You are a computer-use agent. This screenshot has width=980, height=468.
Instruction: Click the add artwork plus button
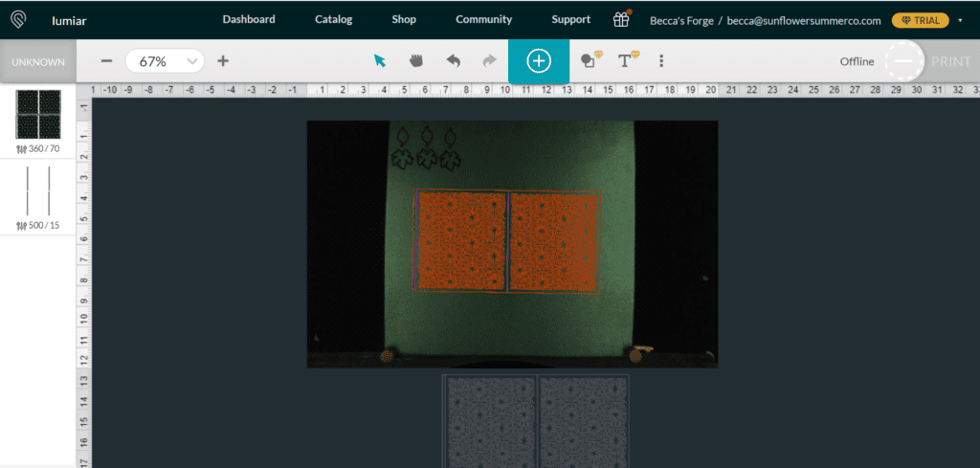(x=539, y=61)
